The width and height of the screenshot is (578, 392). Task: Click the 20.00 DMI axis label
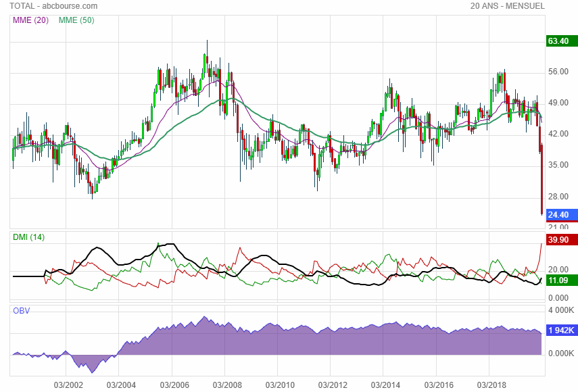pos(558,270)
